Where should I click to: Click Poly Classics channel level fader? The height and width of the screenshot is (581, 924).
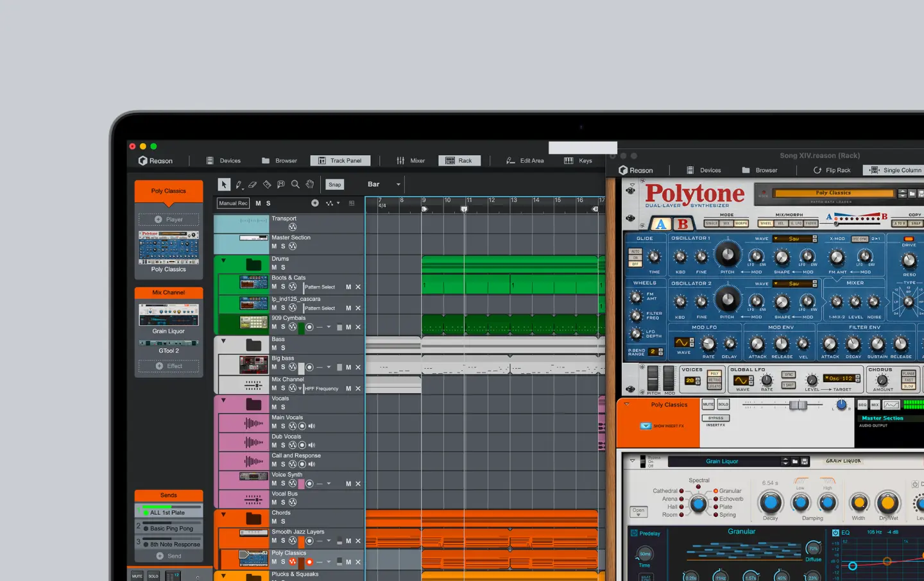pos(798,405)
